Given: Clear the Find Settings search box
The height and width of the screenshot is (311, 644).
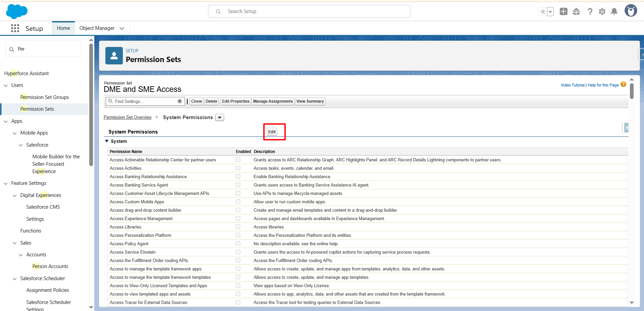Looking at the screenshot, I should [x=180, y=101].
